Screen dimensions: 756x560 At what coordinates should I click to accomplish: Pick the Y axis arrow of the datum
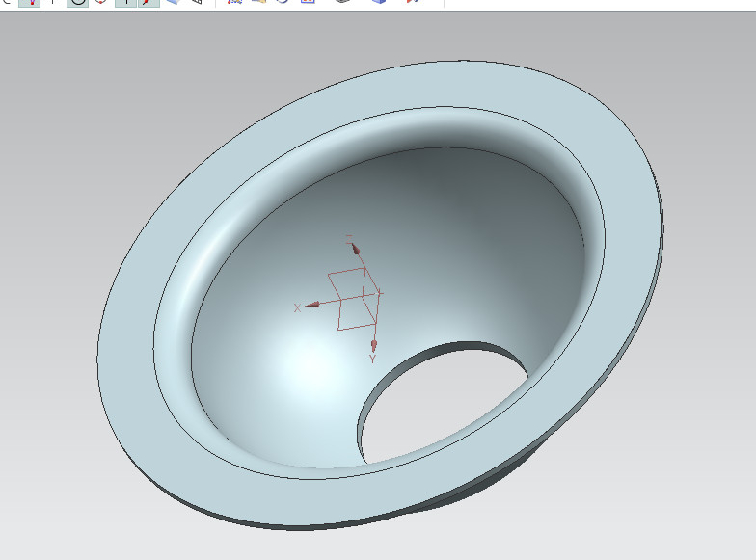(x=374, y=344)
